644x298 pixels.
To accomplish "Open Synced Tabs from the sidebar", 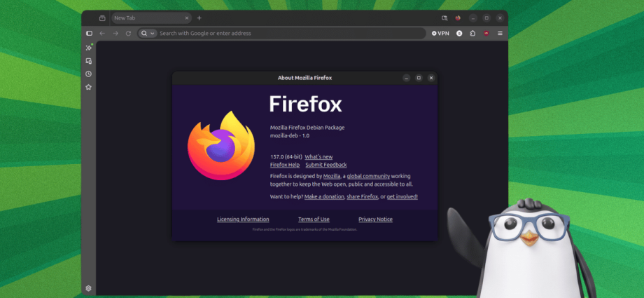I will [x=88, y=61].
